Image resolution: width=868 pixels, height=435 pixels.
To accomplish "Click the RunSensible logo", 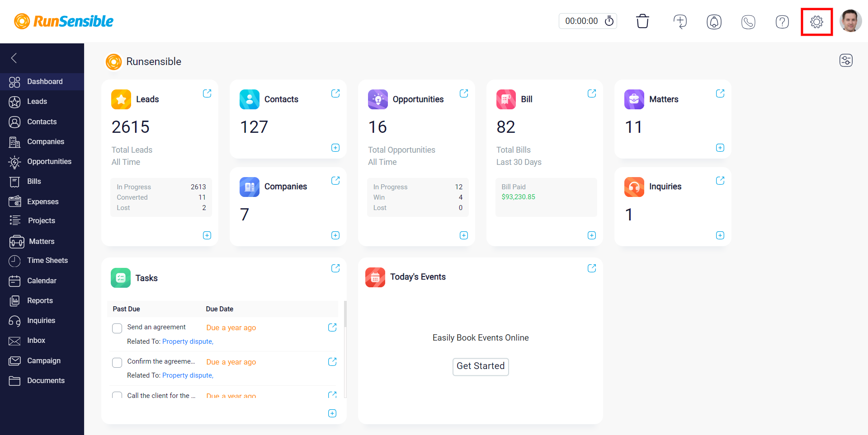I will click(64, 21).
